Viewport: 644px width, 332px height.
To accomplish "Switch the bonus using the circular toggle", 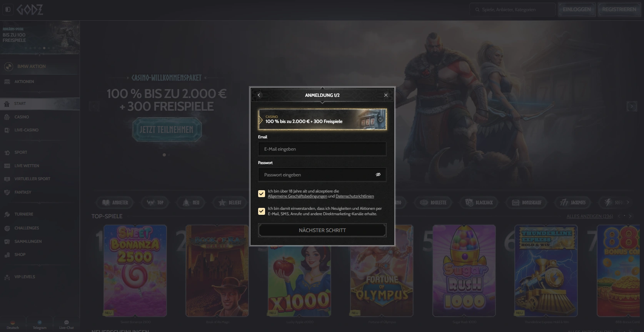I will (380, 120).
